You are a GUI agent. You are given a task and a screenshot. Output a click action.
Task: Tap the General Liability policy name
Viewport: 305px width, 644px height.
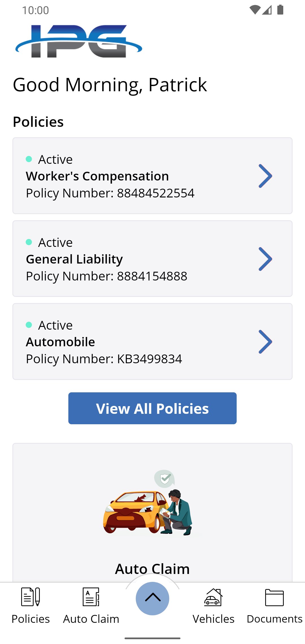tap(74, 259)
